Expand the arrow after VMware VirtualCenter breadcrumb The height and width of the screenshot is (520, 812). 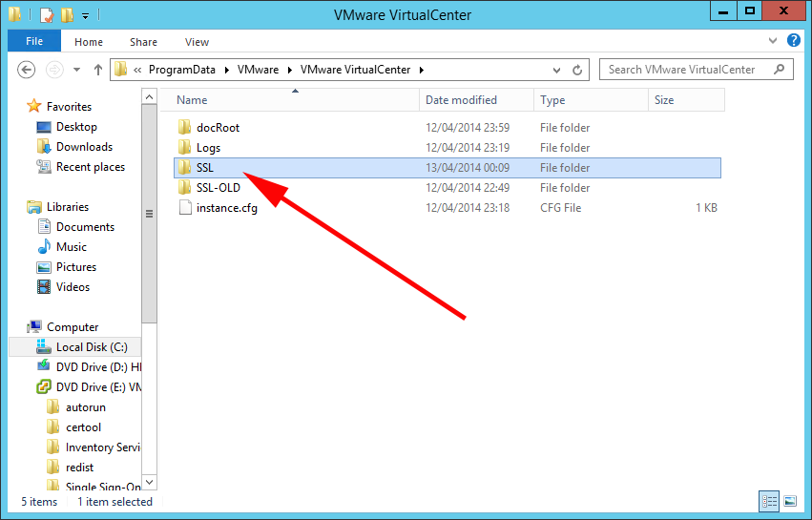(x=422, y=70)
